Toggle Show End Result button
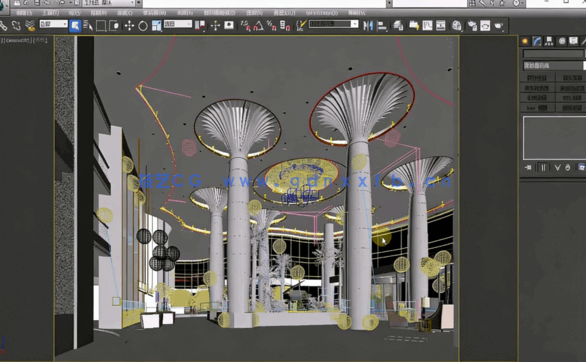The image size is (586, 362). [543, 167]
